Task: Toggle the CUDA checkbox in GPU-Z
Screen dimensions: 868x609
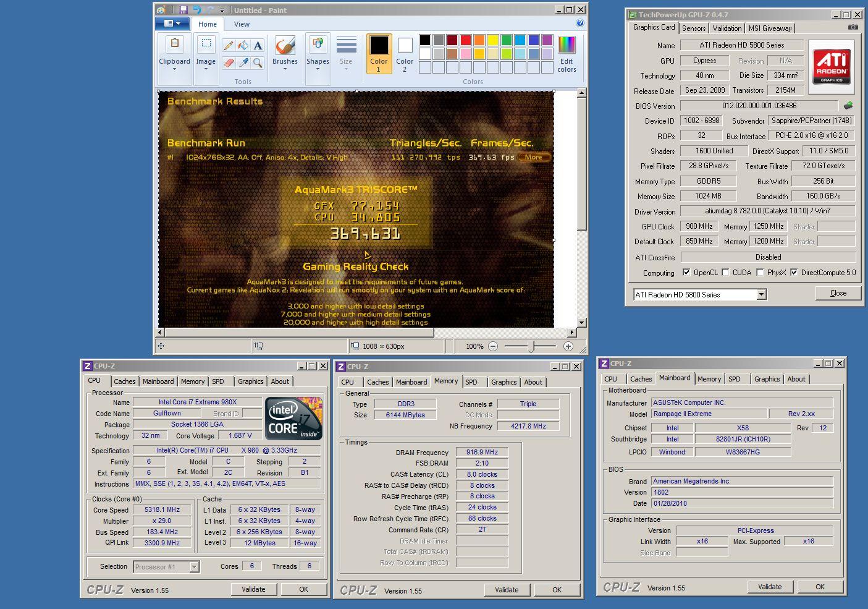Action: 725,272
